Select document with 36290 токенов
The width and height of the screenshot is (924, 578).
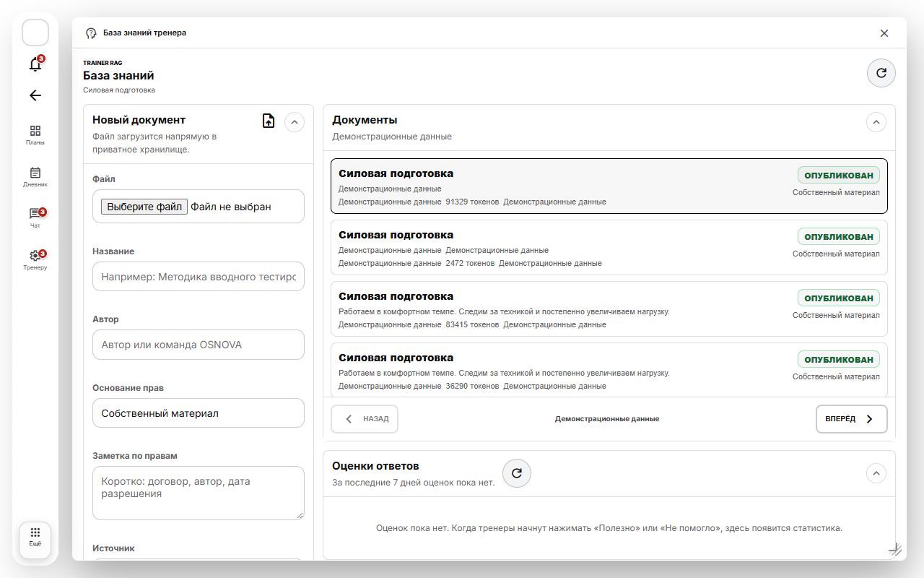[x=609, y=370]
